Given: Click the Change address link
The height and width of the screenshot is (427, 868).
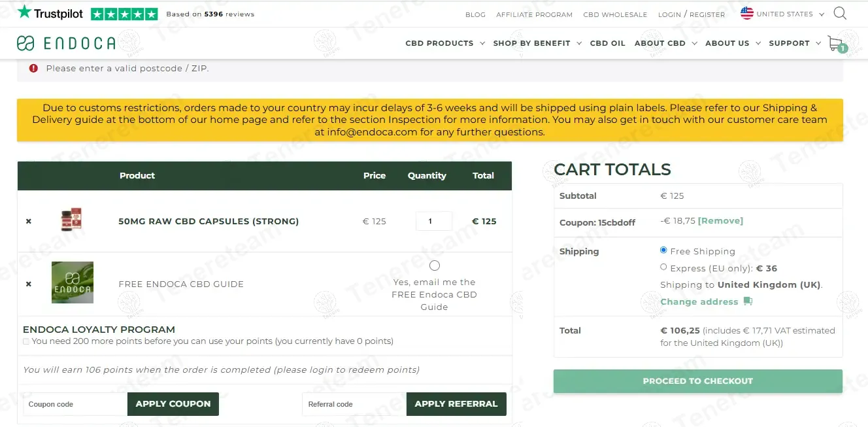Looking at the screenshot, I should (699, 301).
